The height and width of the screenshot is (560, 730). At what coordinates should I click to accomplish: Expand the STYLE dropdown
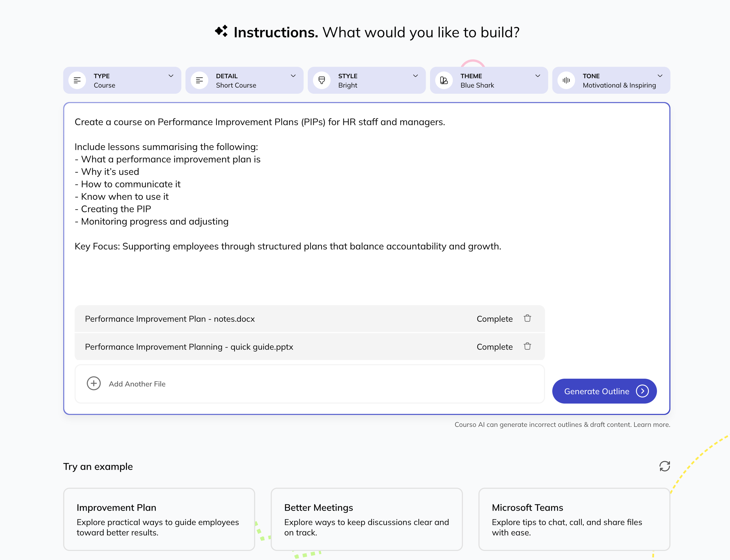[415, 76]
